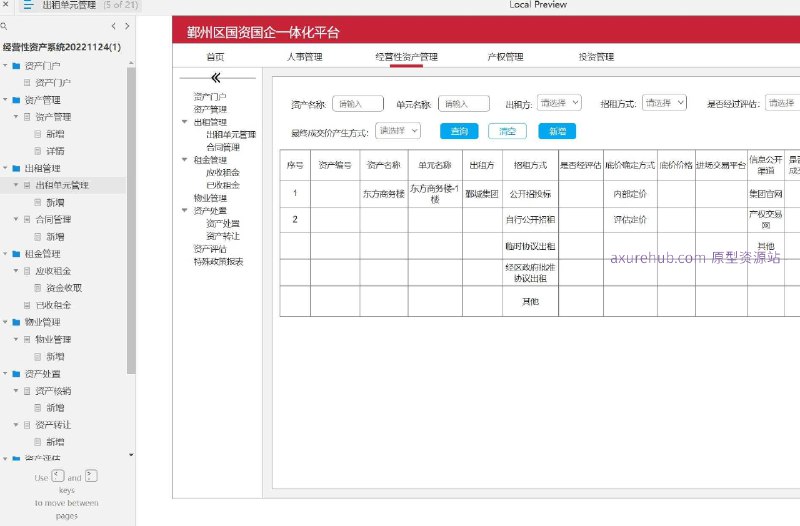Go to previous page arrow
Viewport: 800px width, 526px height.
point(114,26)
